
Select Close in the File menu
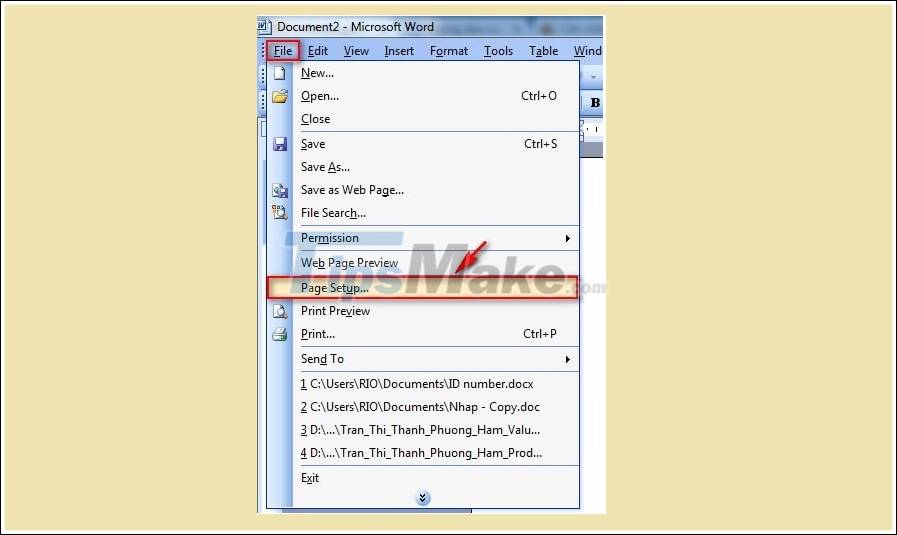pyautogui.click(x=423, y=119)
